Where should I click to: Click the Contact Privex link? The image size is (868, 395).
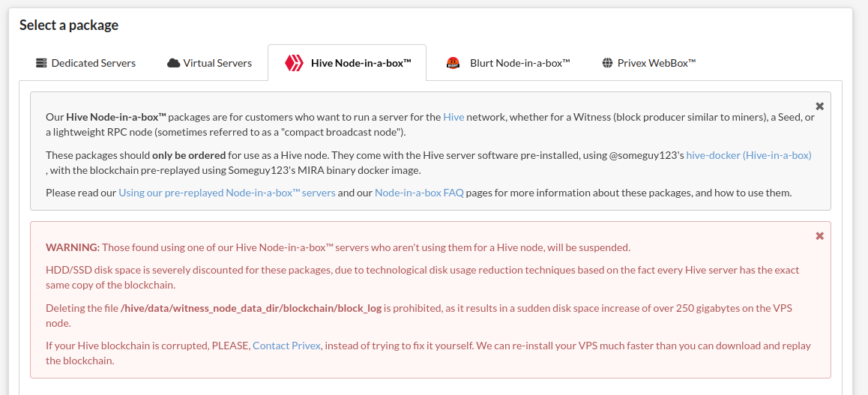(x=287, y=346)
